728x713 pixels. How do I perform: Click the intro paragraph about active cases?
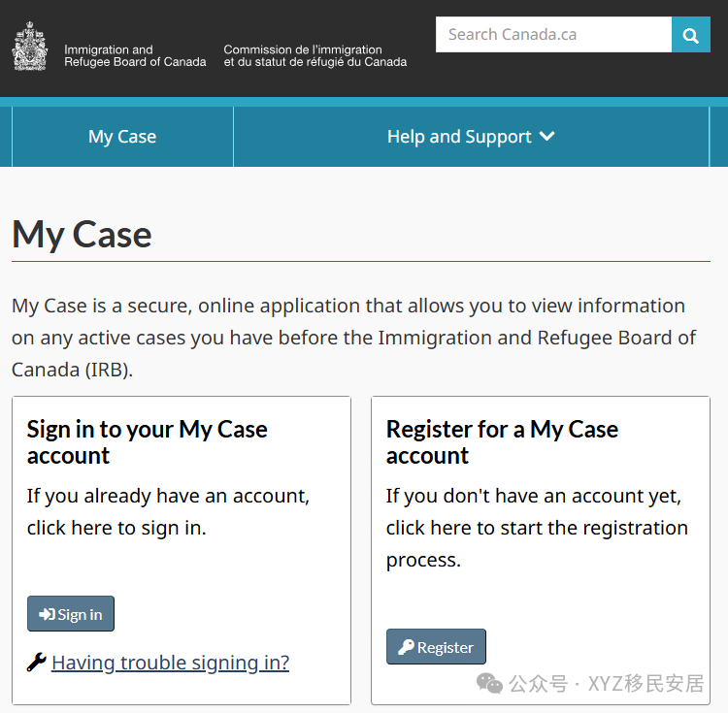pos(353,338)
